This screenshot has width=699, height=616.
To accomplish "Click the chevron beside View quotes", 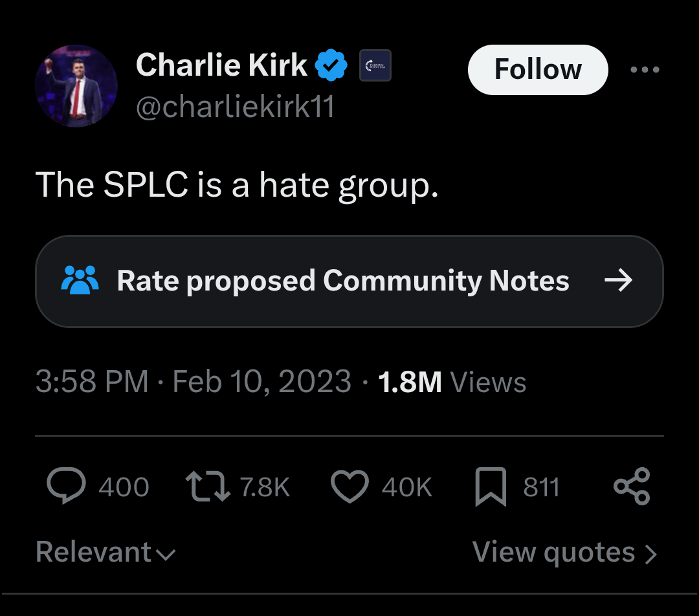I will tap(651, 554).
